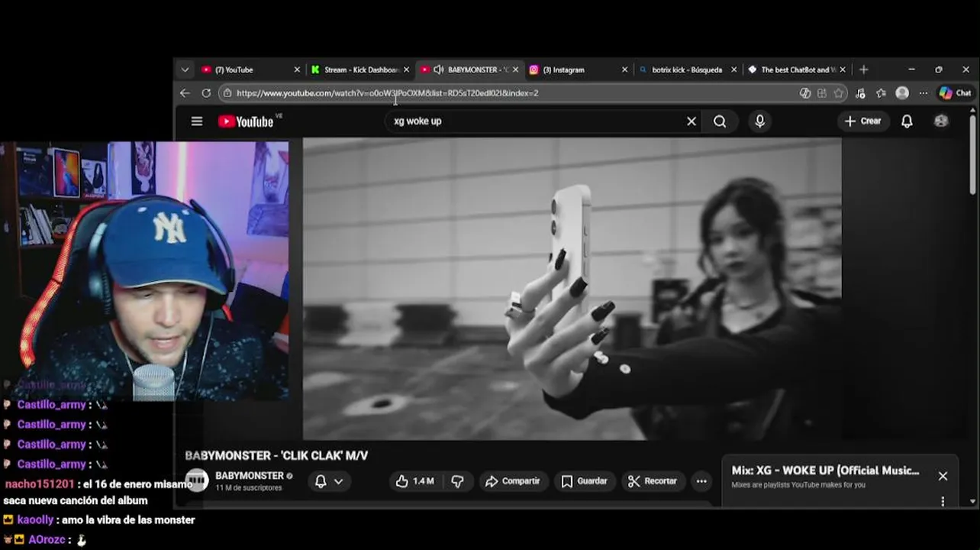Image resolution: width=980 pixels, height=550 pixels.
Task: Reload the page with refresh icon
Action: coord(206,93)
